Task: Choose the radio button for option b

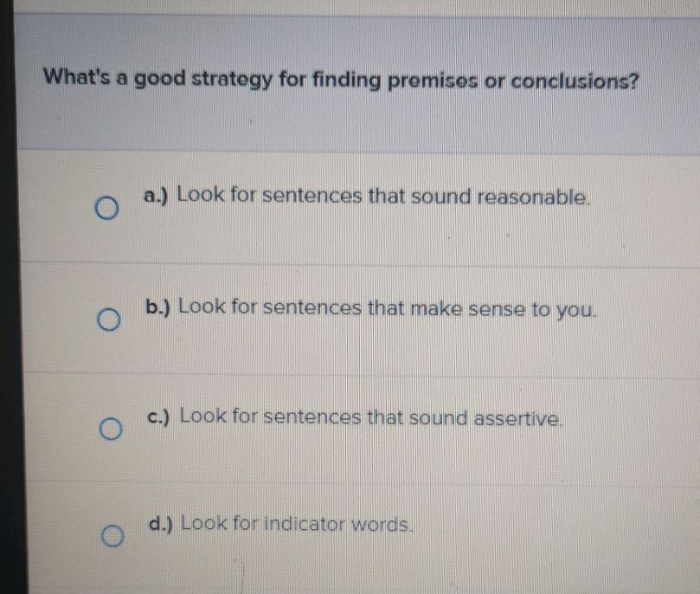Action: [107, 321]
